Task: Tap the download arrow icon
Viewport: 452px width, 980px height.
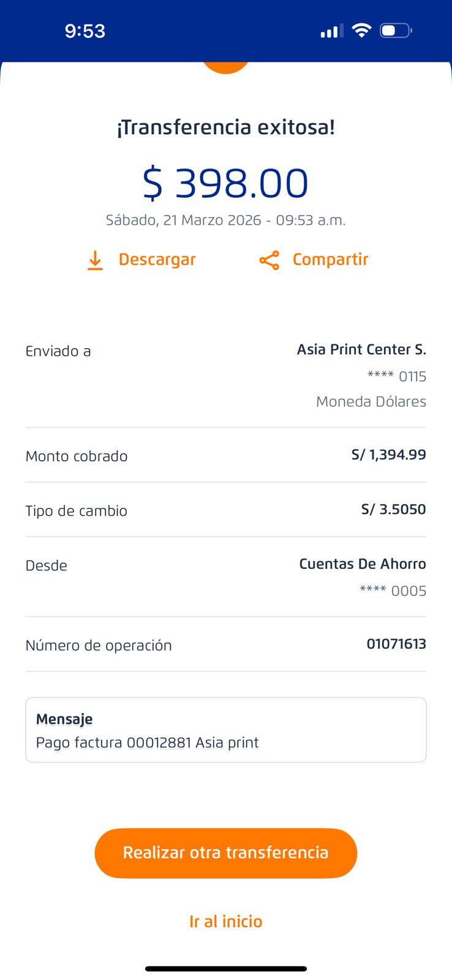Action: point(95,260)
